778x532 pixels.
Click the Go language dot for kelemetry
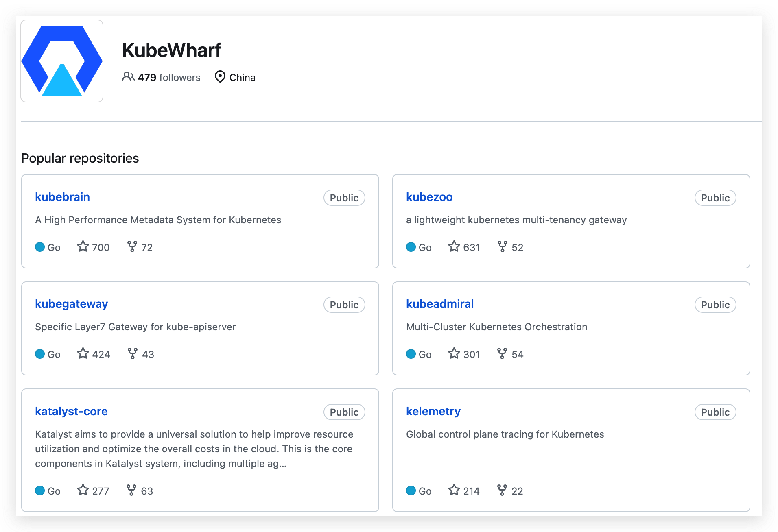tap(411, 491)
